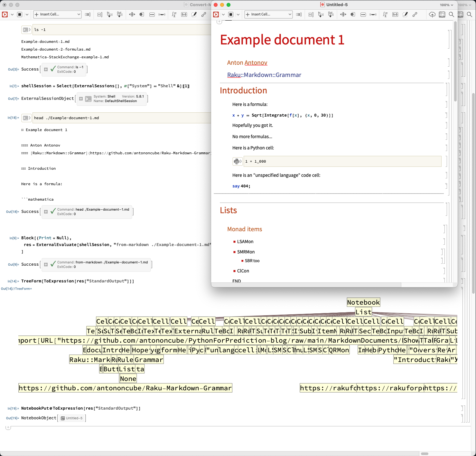This screenshot has width=476, height=456.
Task: Click the Convert-M window horizontal scrollbar thumb
Action: point(425,453)
